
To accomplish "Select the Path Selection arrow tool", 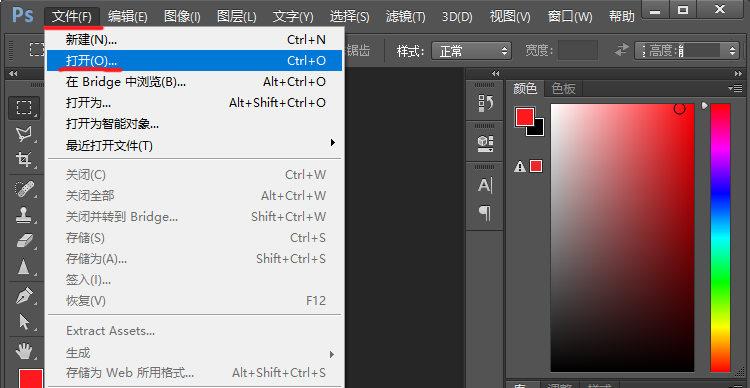I will point(24,321).
